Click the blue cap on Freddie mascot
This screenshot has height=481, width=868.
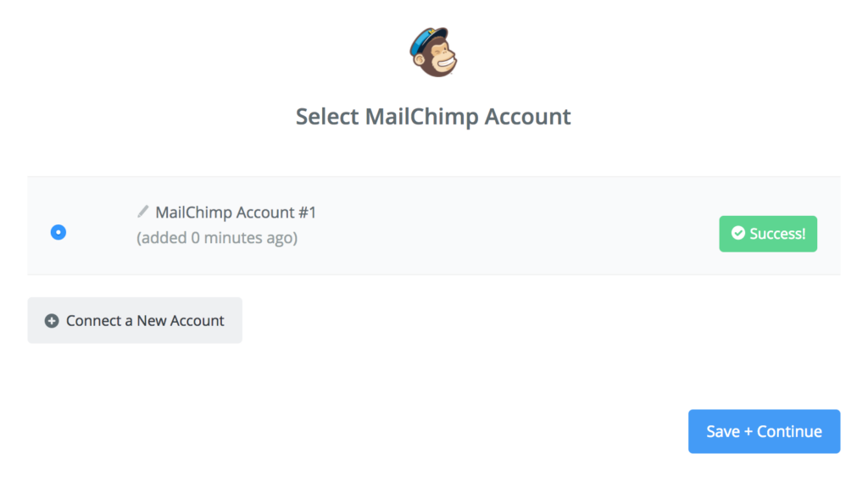[x=428, y=39]
